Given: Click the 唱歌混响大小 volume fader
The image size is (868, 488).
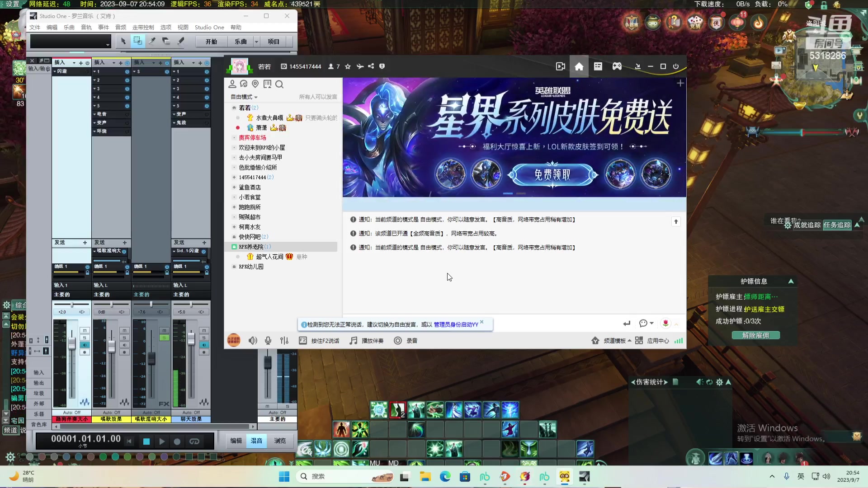Looking at the screenshot, I should pyautogui.click(x=151, y=359).
